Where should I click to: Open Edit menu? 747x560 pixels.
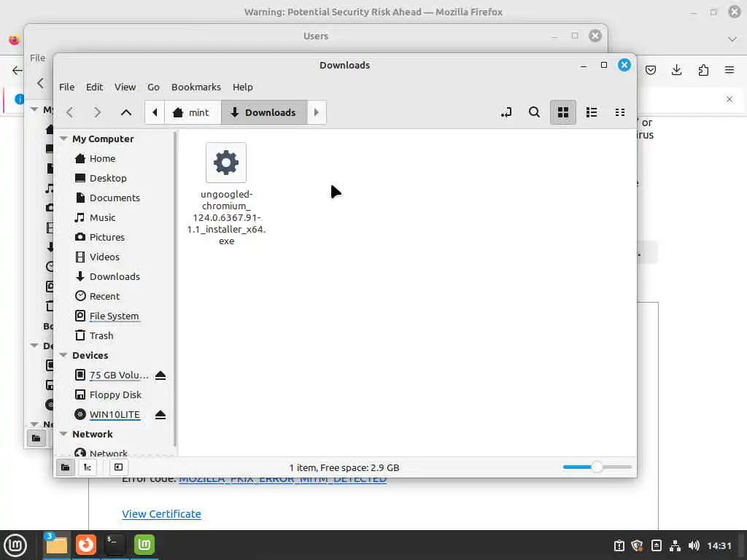[94, 87]
